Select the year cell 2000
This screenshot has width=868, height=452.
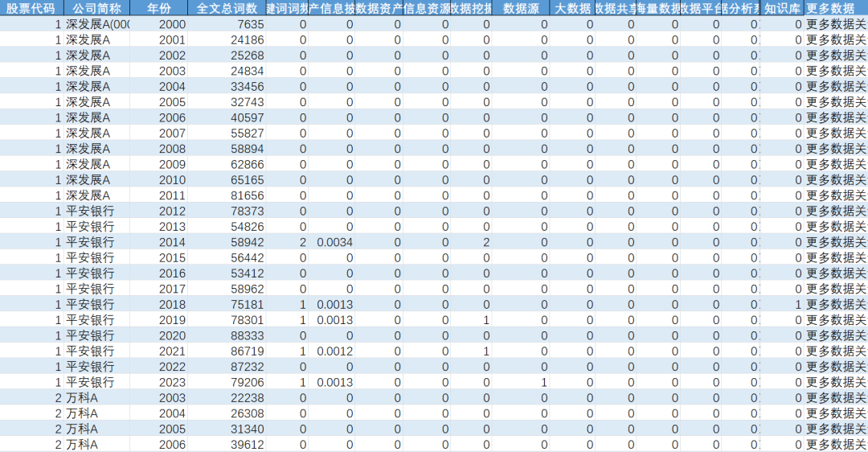coord(159,24)
